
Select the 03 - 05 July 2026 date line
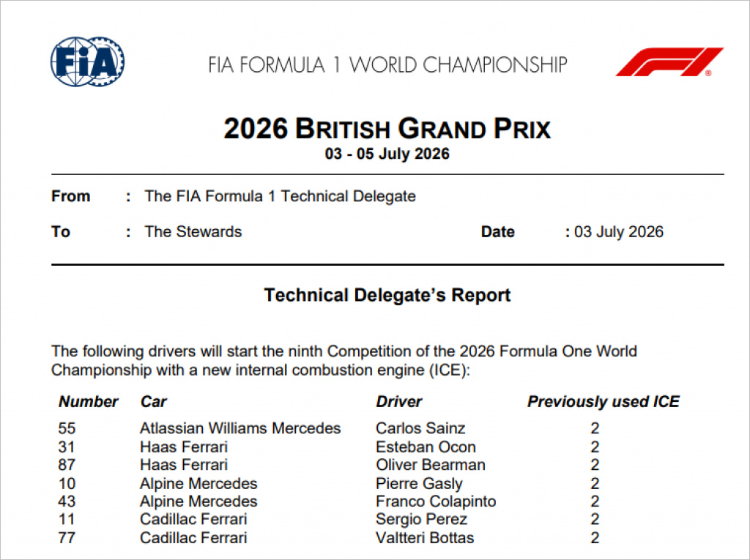click(387, 154)
